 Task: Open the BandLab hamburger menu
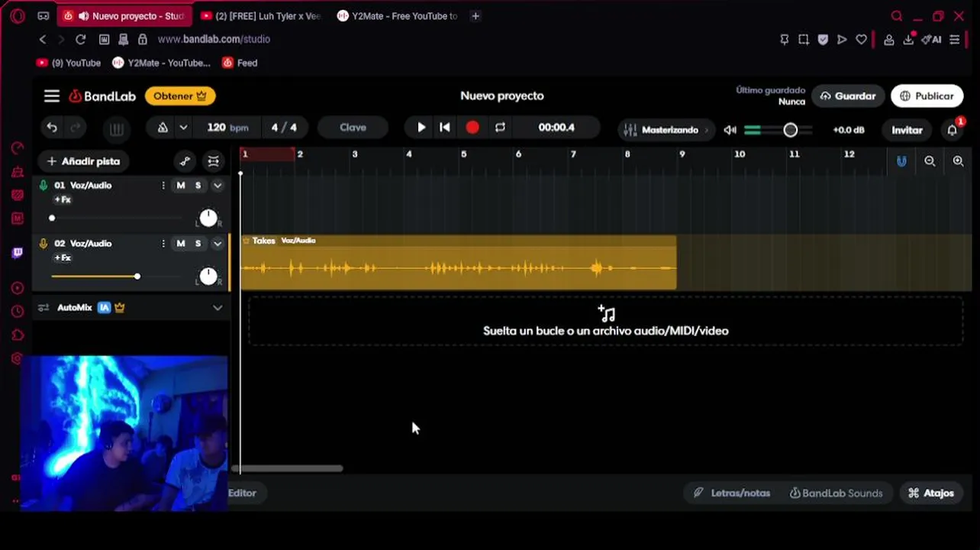tap(52, 95)
